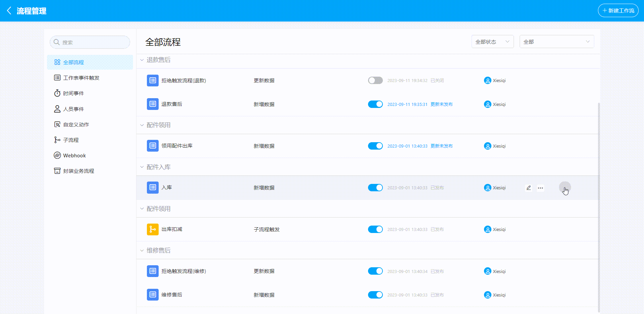The height and width of the screenshot is (314, 644).
Task: Collapse the second 配件领用 group above 出库扣减
Action: pos(142,209)
